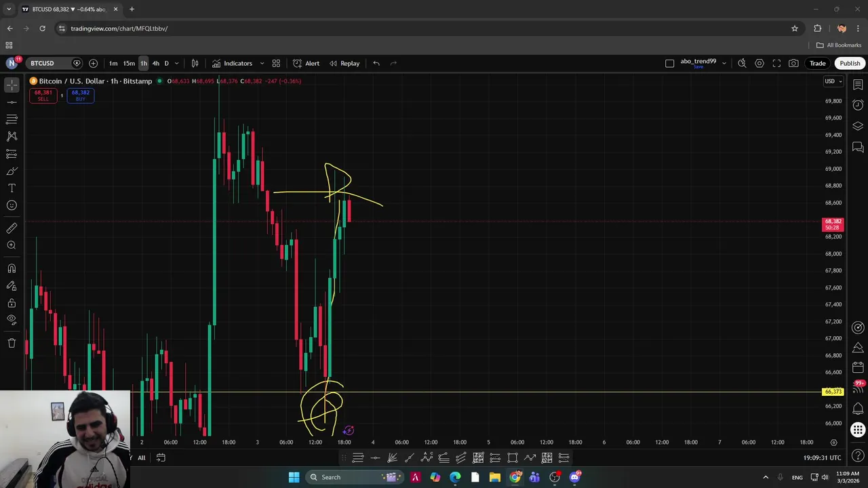Open the go to date calendar icon
Viewport: 868px width, 488px height.
161,457
